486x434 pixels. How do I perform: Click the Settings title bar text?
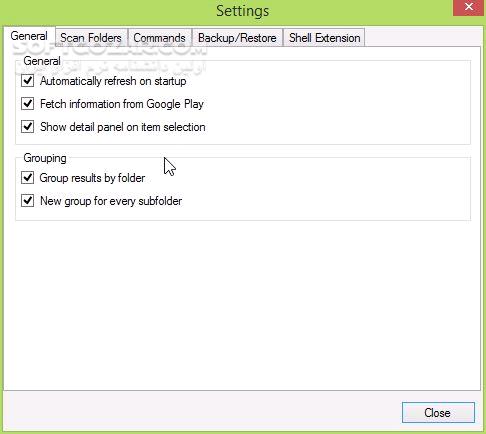coord(243,11)
